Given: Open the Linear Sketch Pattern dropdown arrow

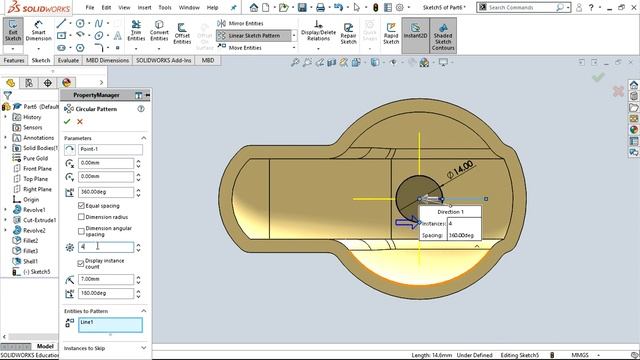Looking at the screenshot, I should pos(294,36).
